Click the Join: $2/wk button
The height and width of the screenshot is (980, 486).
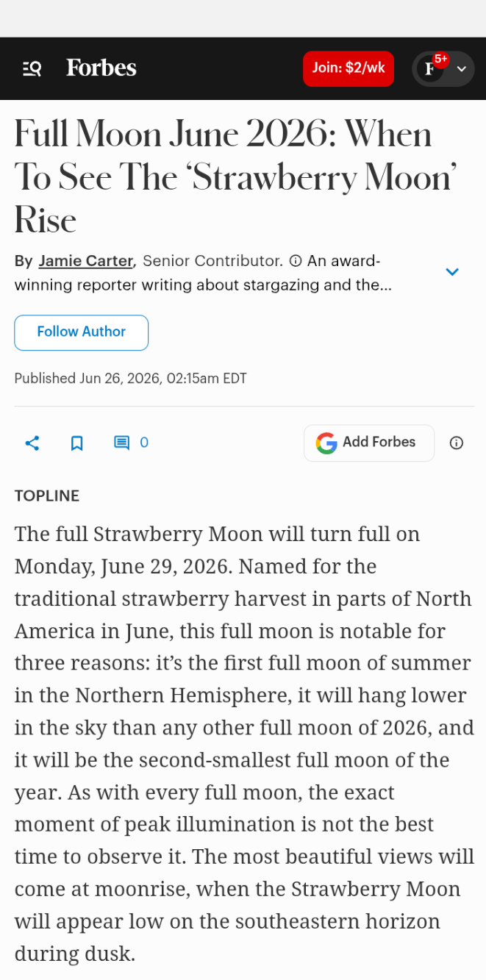pos(349,68)
